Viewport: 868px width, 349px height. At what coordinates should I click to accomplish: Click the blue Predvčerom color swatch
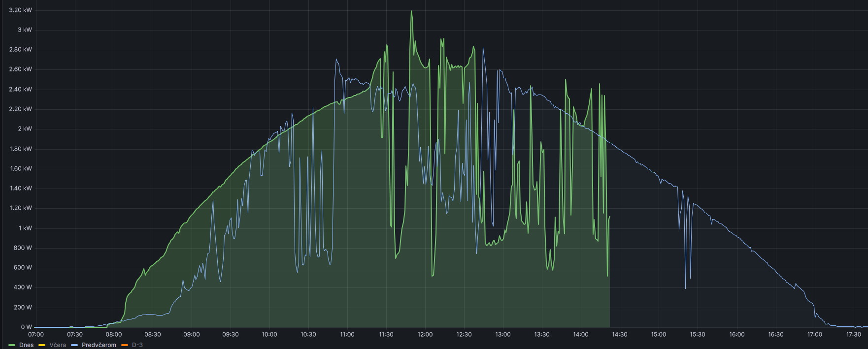(74, 345)
